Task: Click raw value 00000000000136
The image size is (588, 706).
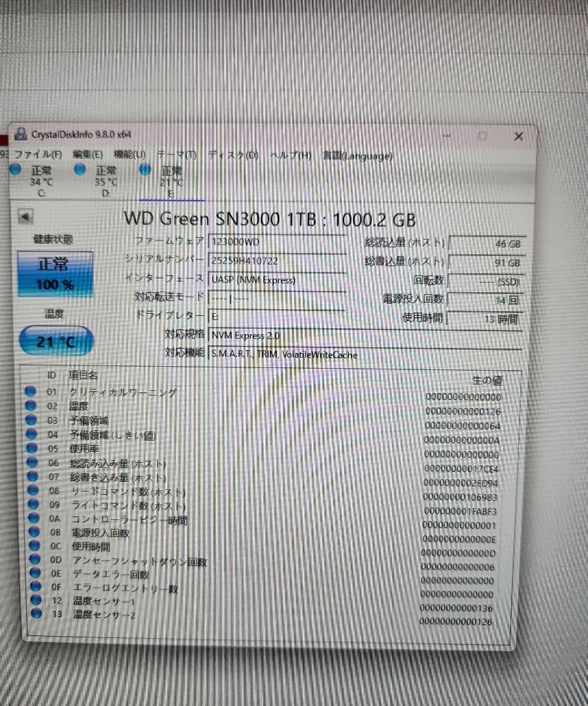Action: [x=456, y=608]
